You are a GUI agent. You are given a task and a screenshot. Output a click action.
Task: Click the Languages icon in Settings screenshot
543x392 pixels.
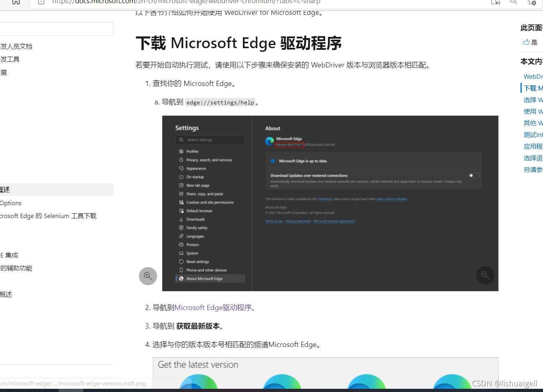click(181, 236)
